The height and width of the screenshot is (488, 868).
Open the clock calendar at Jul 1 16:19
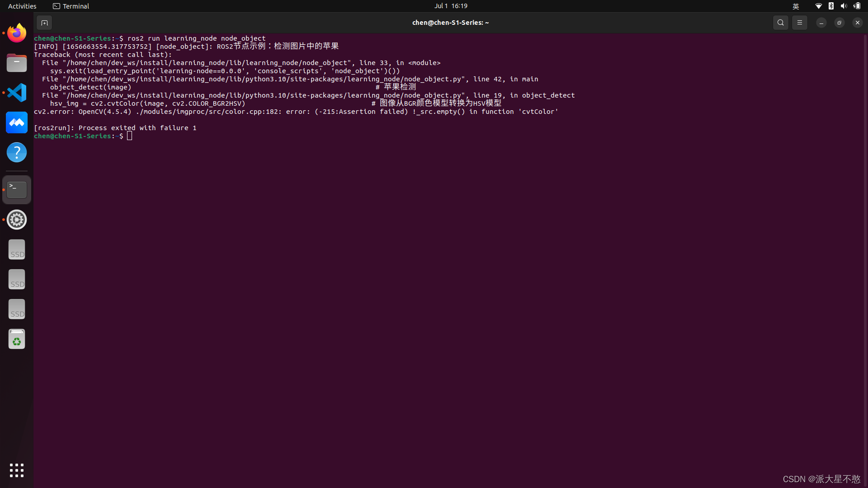click(x=451, y=6)
